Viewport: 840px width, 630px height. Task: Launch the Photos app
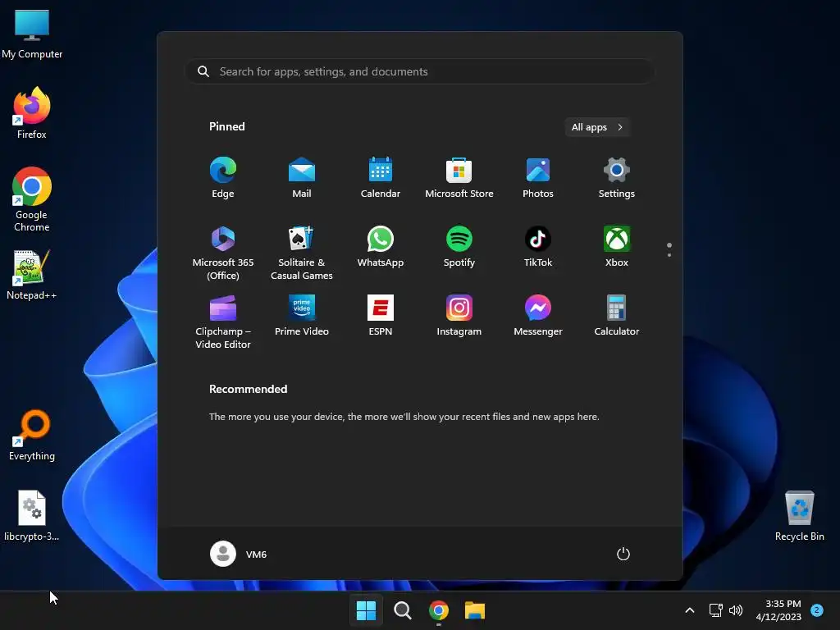pos(538,177)
